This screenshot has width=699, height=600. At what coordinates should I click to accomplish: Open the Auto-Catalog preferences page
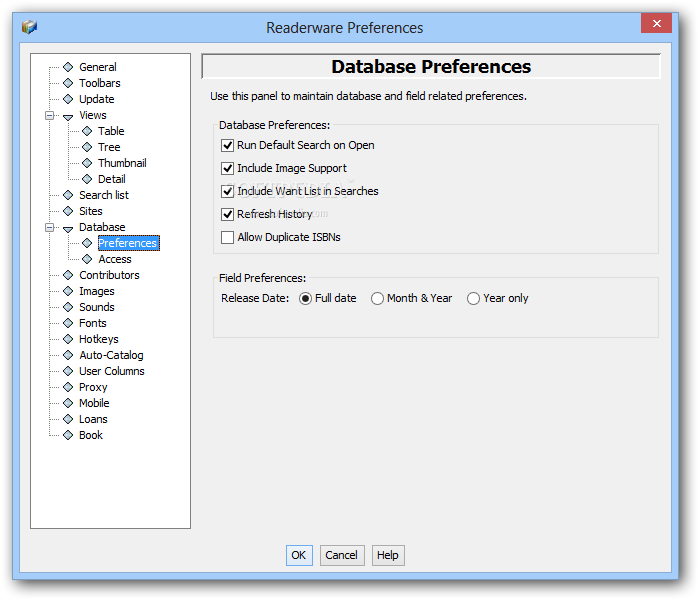coord(111,355)
